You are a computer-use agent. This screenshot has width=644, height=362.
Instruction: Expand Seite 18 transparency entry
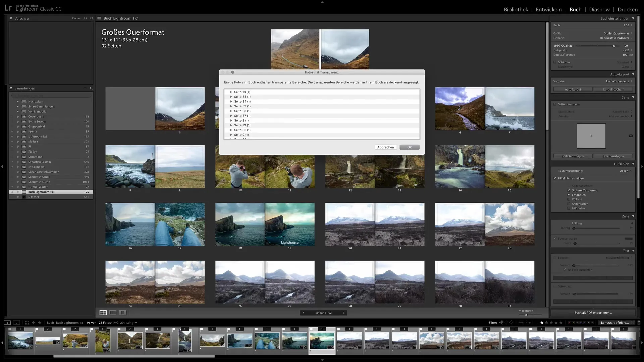coord(231,92)
